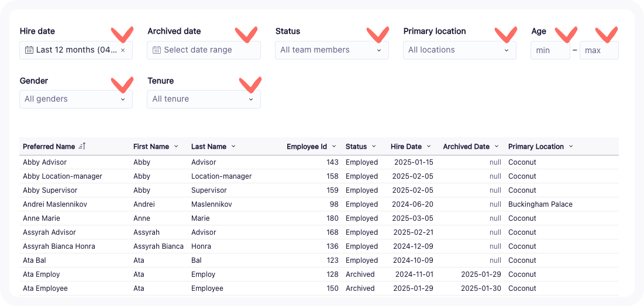Viewport: 644px width, 306px height.
Task: Click the Ata Employee preferred name cell
Action: [45, 288]
